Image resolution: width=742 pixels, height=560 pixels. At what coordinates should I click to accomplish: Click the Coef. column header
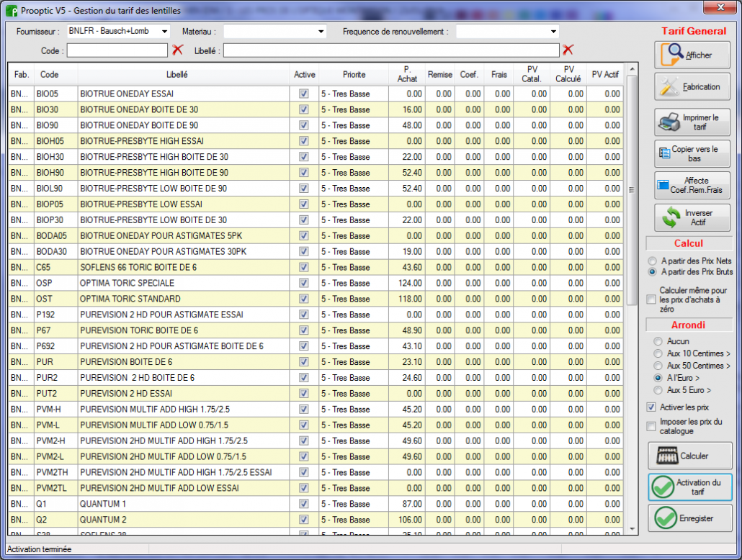pos(469,74)
